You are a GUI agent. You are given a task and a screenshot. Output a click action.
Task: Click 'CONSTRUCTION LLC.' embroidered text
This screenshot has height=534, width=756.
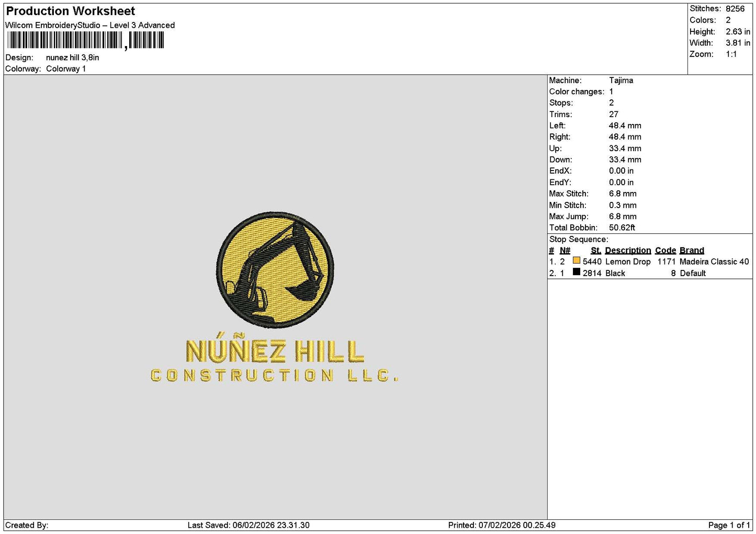click(275, 376)
